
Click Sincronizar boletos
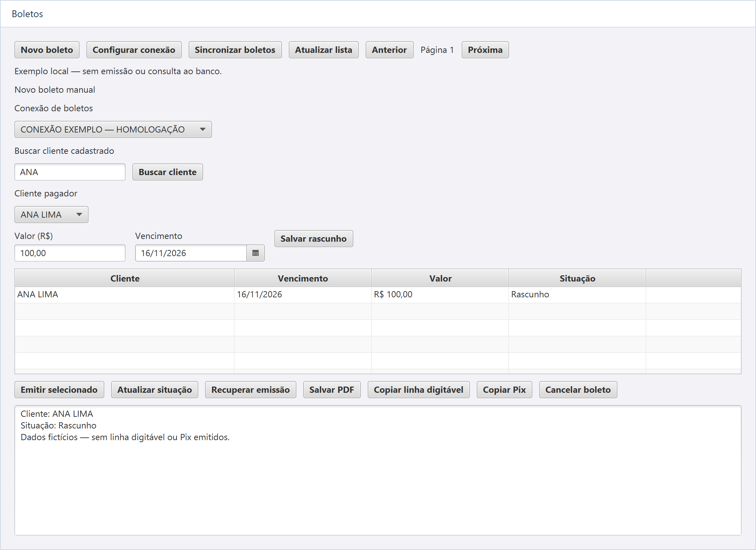point(235,50)
